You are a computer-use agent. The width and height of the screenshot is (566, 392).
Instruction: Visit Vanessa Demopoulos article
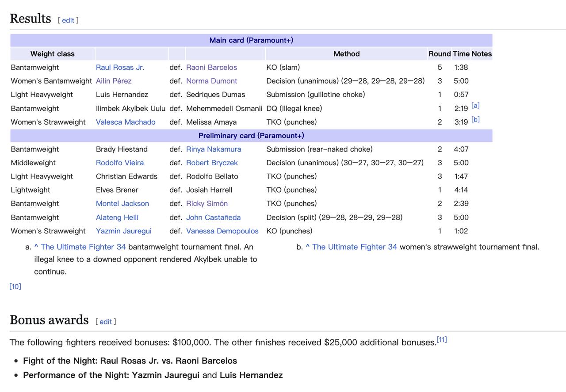coord(222,231)
